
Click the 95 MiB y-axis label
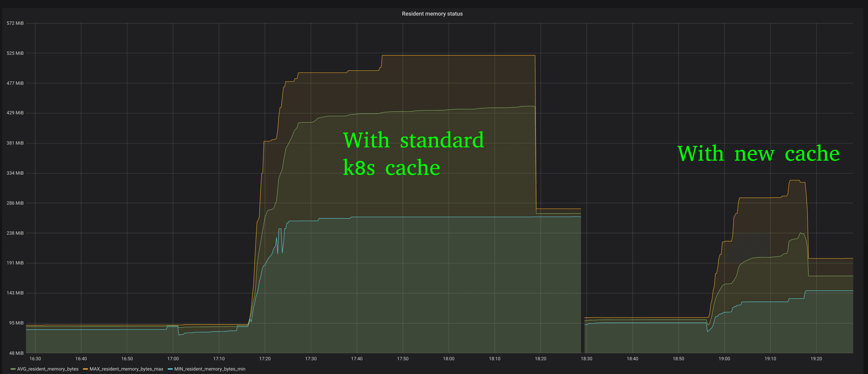click(x=16, y=323)
